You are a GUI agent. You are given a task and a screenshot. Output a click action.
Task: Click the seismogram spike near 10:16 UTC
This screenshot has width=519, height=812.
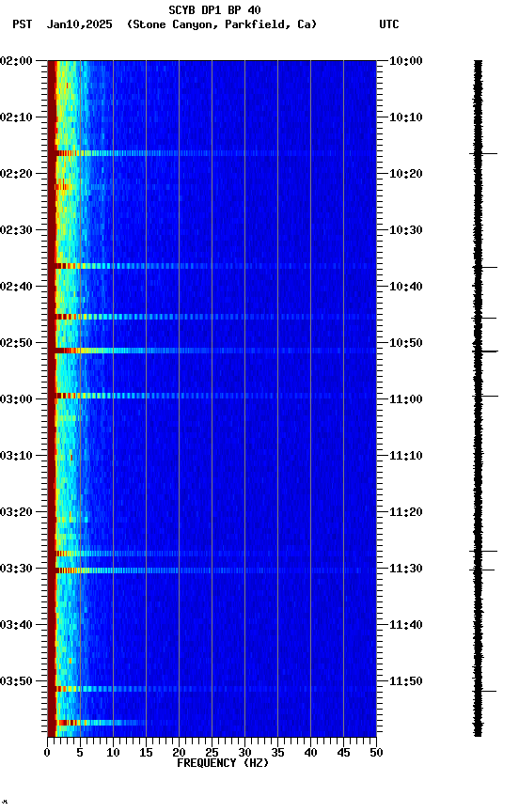point(483,154)
